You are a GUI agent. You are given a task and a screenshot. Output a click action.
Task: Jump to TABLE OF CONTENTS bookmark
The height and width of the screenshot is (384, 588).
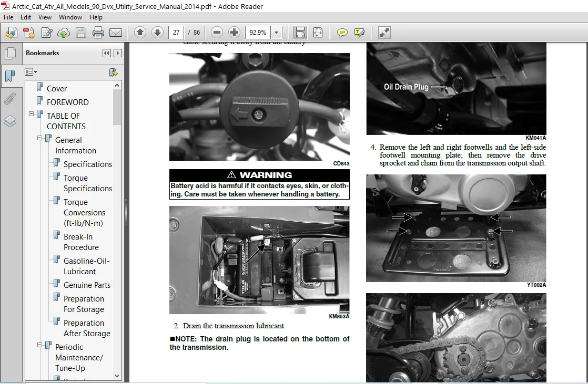[66, 121]
